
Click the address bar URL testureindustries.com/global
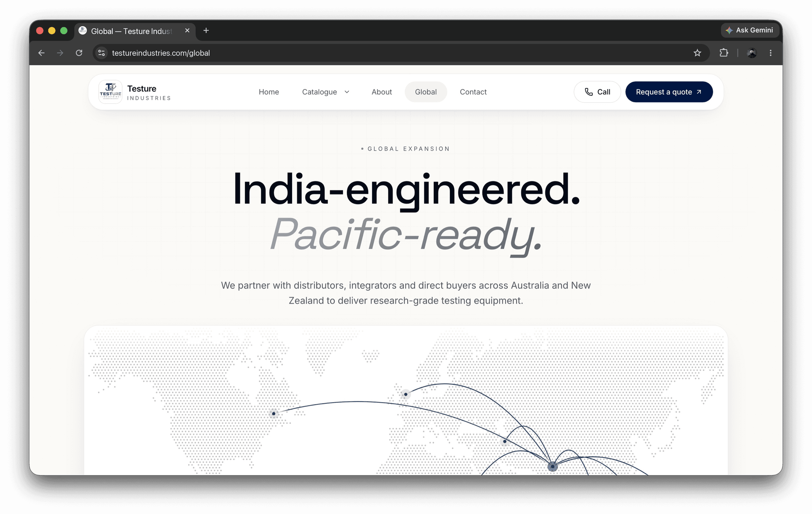(x=161, y=53)
